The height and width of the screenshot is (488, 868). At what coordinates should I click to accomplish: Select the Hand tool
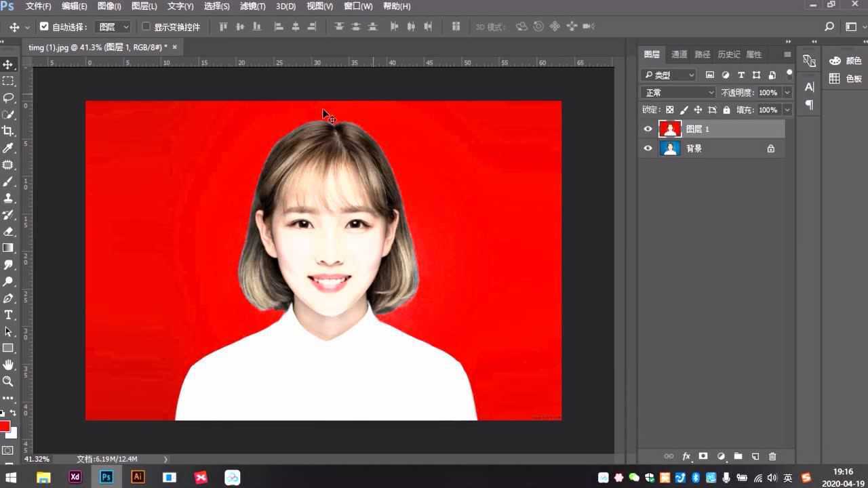pos(8,365)
